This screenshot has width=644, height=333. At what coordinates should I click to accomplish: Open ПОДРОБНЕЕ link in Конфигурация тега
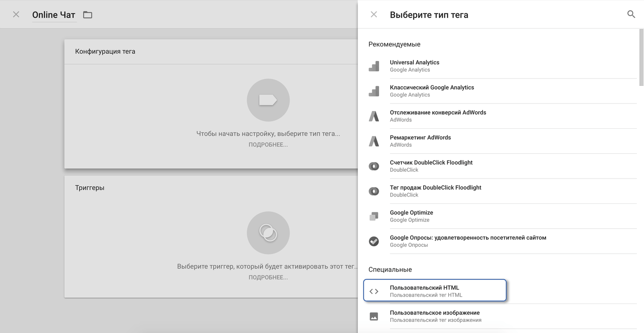[268, 145]
